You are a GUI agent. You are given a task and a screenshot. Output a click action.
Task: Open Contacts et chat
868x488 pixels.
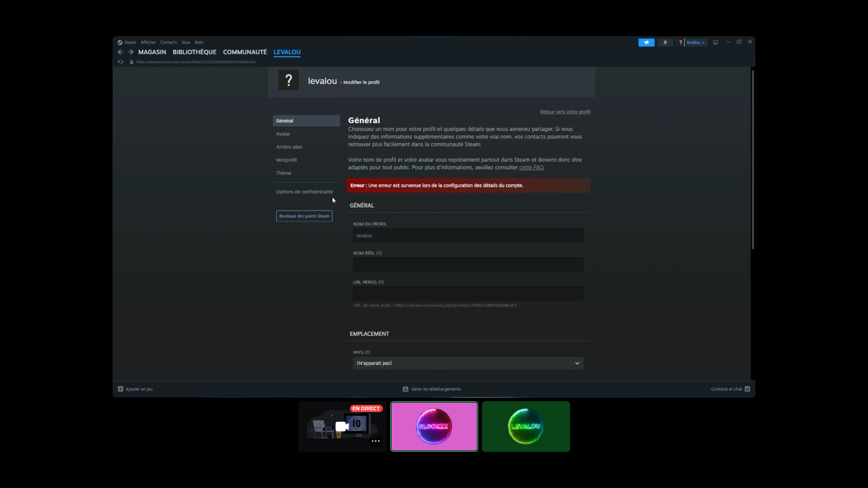[726, 389]
